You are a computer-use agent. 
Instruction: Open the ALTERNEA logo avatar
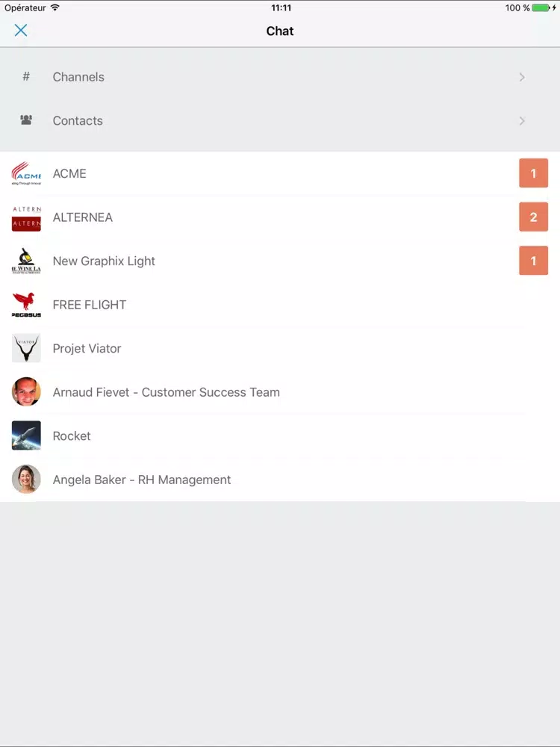[26, 217]
